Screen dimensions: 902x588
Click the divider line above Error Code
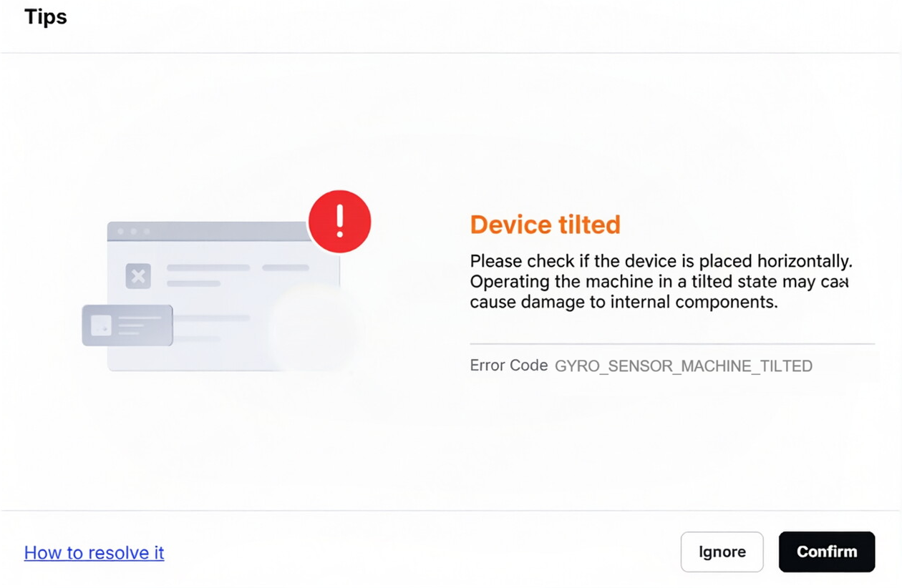click(672, 344)
